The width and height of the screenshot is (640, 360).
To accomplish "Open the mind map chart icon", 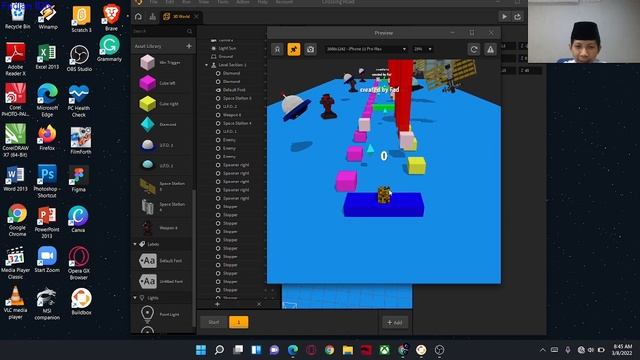I will 152,17.
